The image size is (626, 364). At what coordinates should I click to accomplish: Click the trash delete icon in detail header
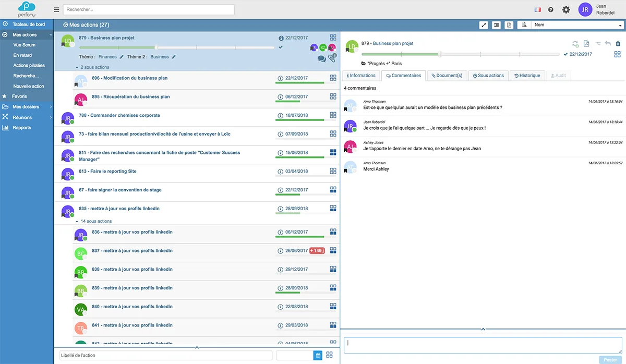[x=618, y=44]
